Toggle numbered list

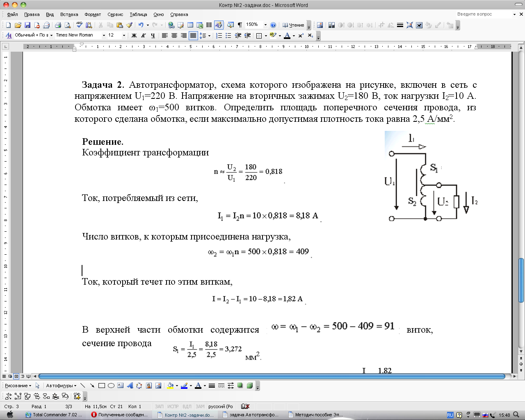[219, 36]
